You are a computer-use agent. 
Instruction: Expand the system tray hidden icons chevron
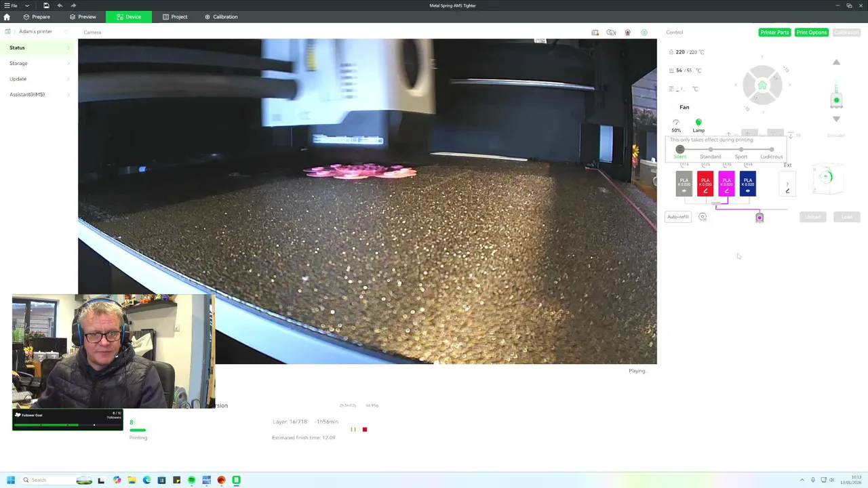pyautogui.click(x=802, y=480)
